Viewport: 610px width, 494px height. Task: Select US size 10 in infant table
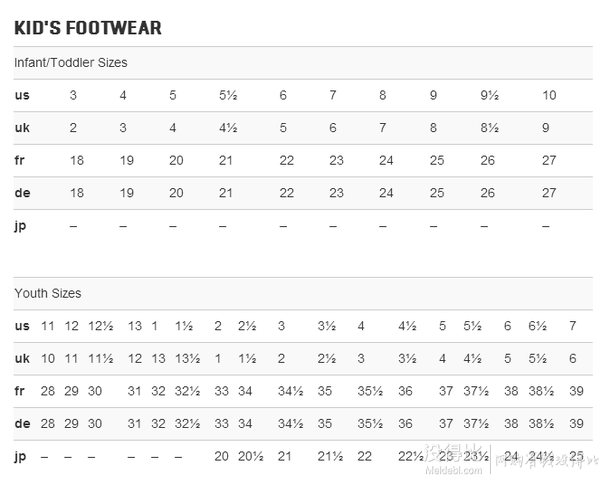click(x=549, y=95)
